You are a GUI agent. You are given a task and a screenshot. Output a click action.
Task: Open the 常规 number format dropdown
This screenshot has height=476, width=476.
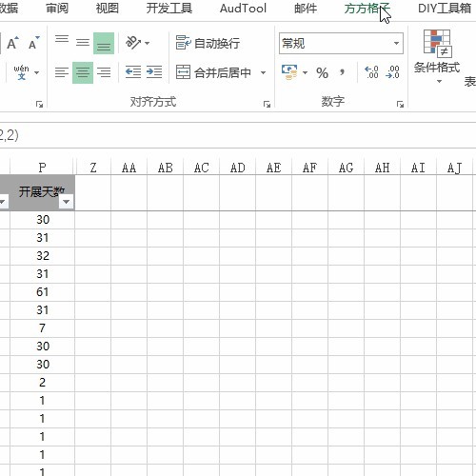(396, 43)
